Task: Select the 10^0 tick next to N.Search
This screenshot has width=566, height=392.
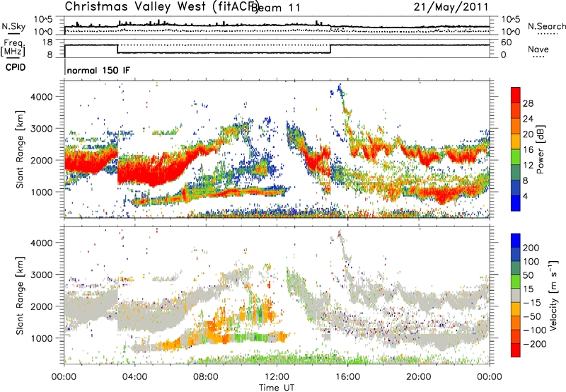Action: pyautogui.click(x=510, y=32)
